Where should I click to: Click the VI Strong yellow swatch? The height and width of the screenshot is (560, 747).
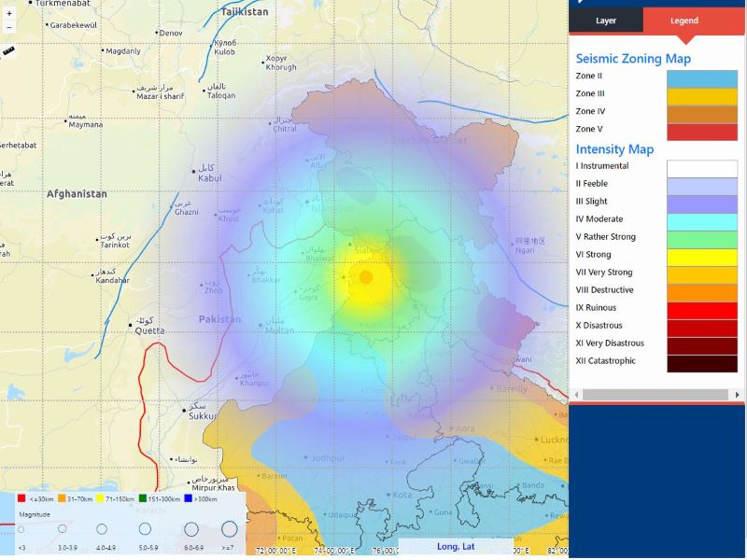point(701,257)
